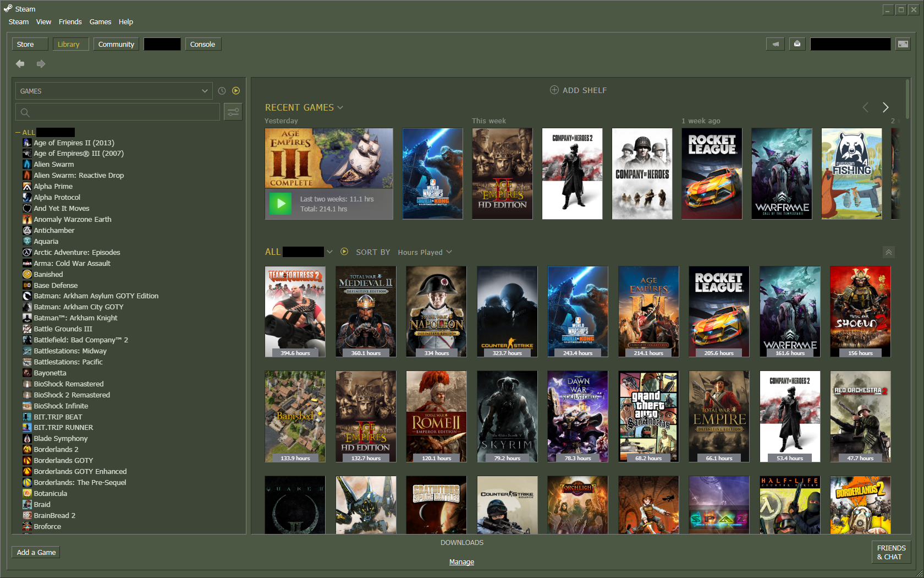Check notifications with the envelope icon
The width and height of the screenshot is (924, 578).
point(797,43)
